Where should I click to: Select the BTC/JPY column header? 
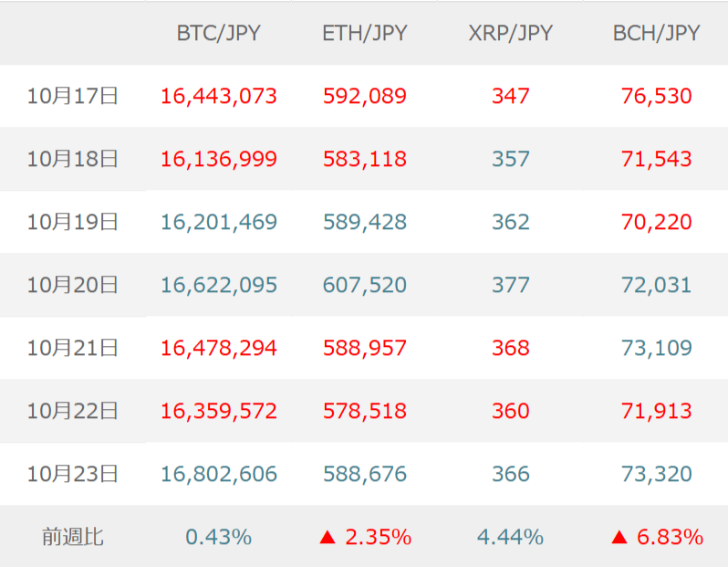(219, 33)
